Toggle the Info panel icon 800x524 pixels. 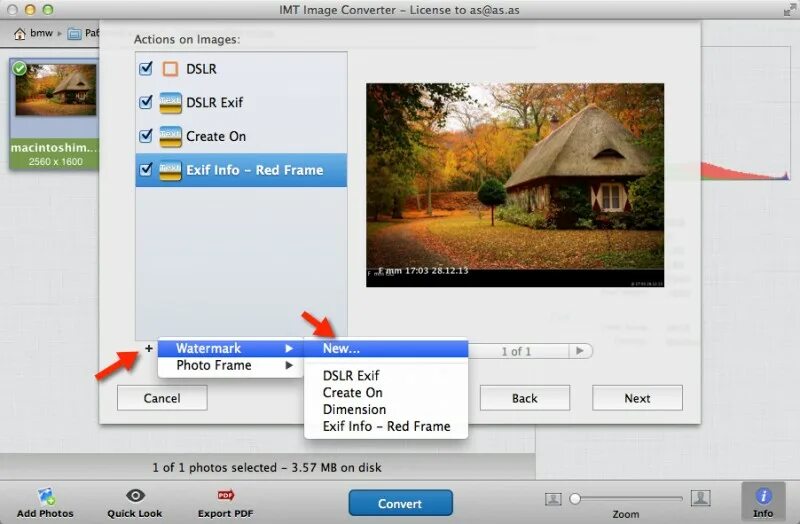pyautogui.click(x=763, y=495)
